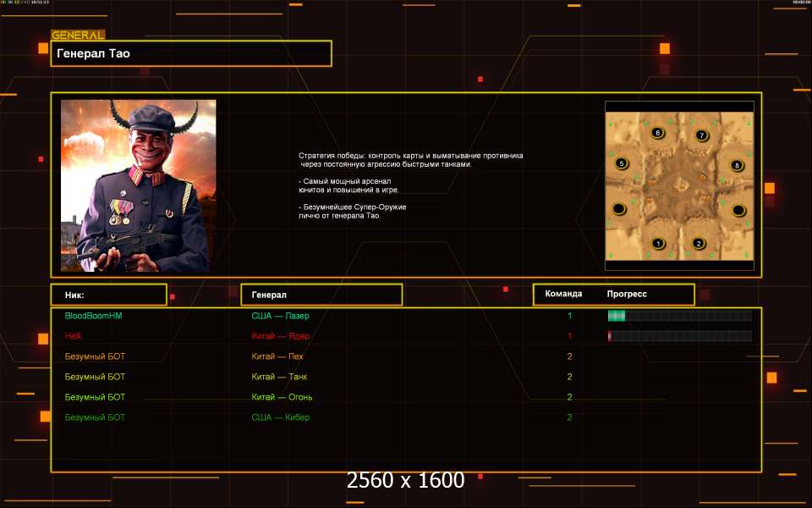Viewport: 812px width, 508px height.
Task: Click start position 8 on the minimap
Action: tap(737, 166)
